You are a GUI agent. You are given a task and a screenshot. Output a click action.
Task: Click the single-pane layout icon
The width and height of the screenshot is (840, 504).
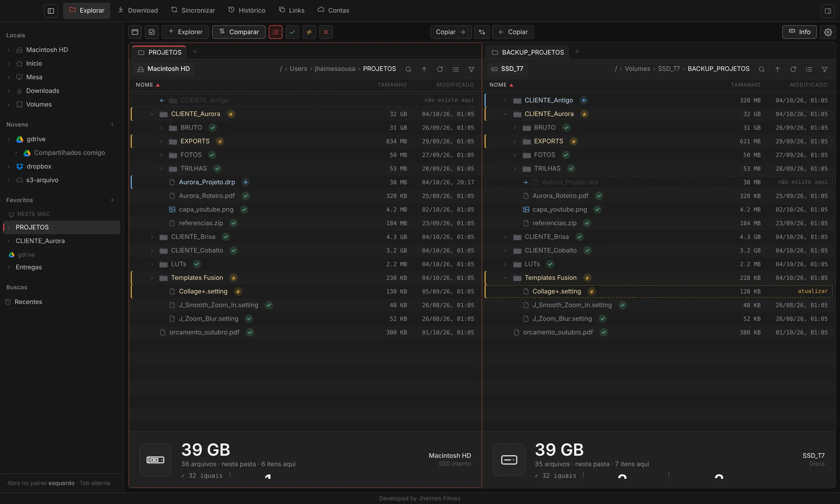click(x=135, y=32)
